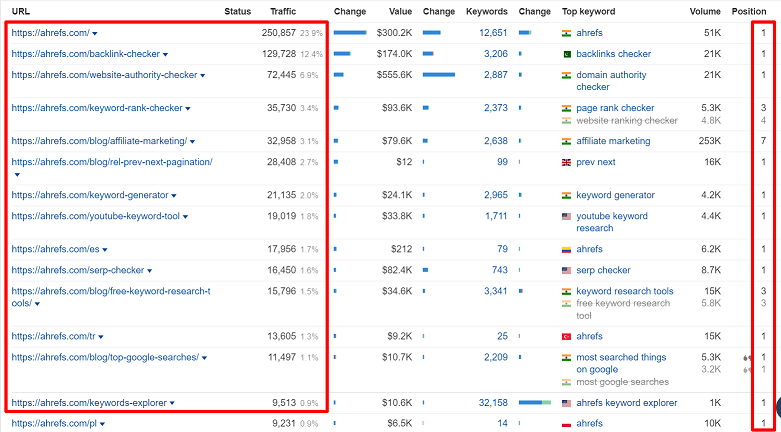Open the free-keyword-research-tools blog URL
The width and height of the screenshot is (781, 432).
coord(111,297)
